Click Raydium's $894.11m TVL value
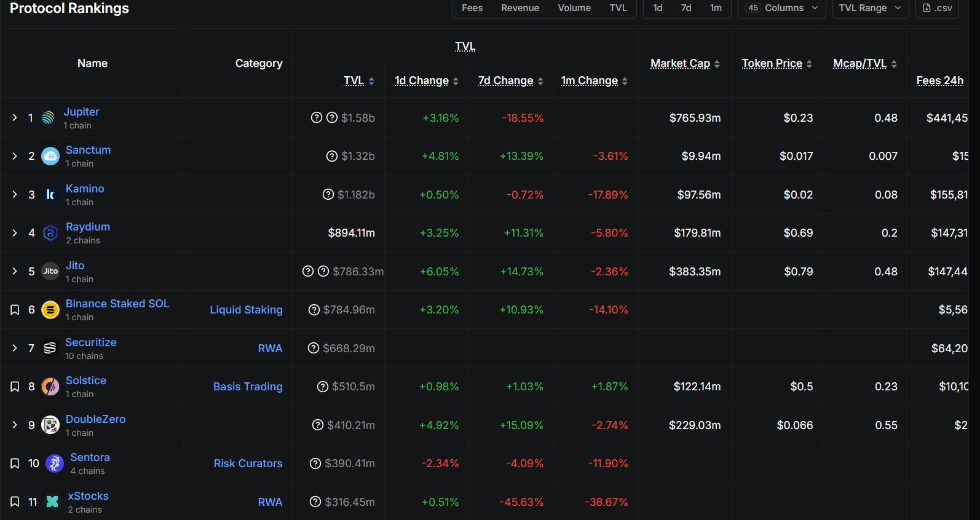The image size is (980, 520). (352, 233)
